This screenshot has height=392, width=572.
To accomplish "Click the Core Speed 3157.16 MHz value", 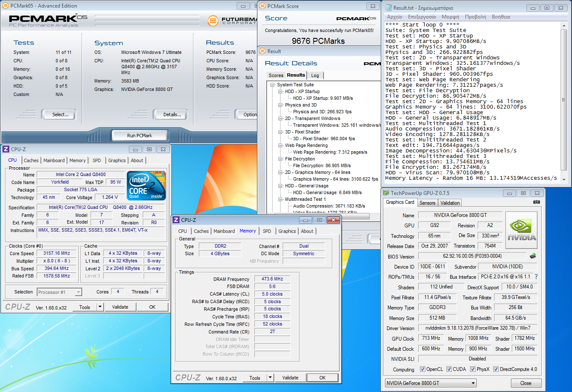I will pos(56,253).
